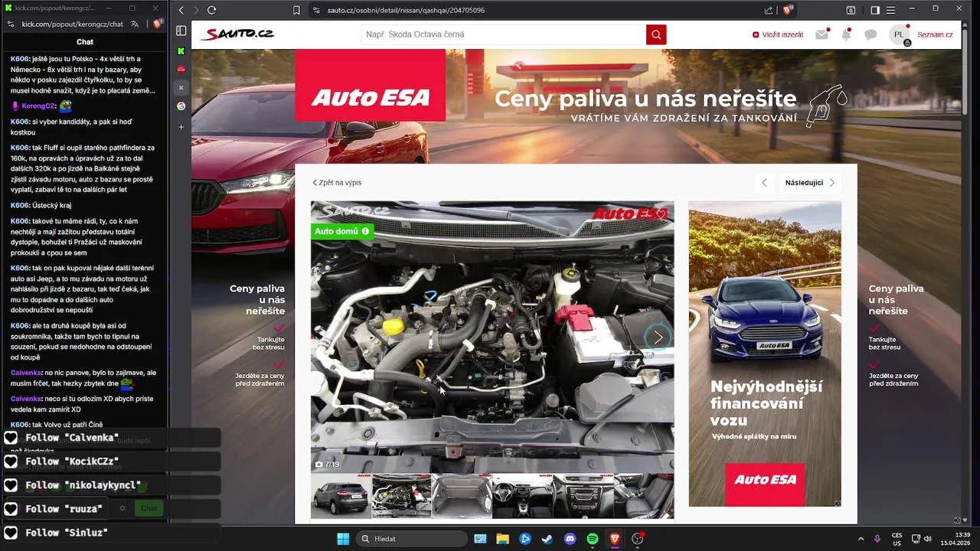The width and height of the screenshot is (980, 551).
Task: Advance to the next gallery photo
Action: click(x=657, y=337)
